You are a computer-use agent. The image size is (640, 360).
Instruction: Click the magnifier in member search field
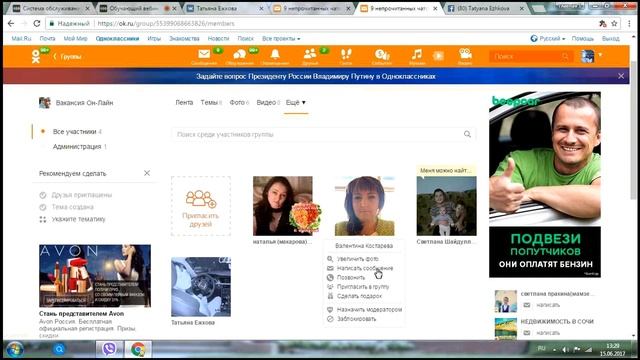[x=467, y=134]
